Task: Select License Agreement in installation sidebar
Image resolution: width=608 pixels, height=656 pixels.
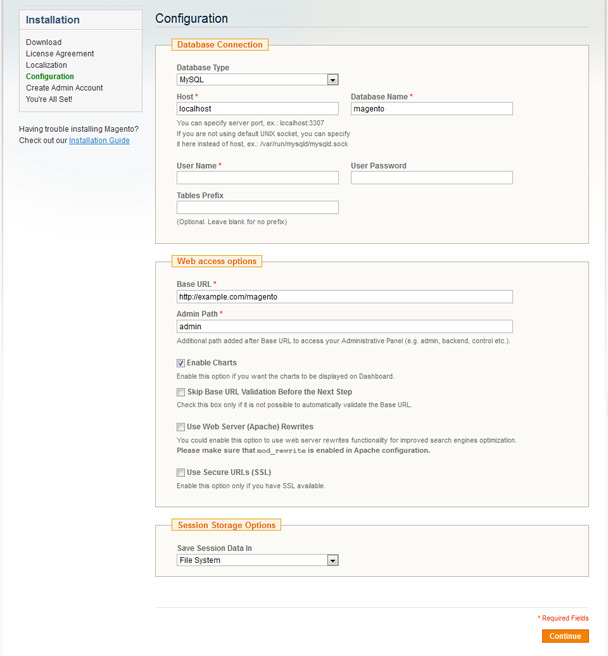Action: pos(60,54)
